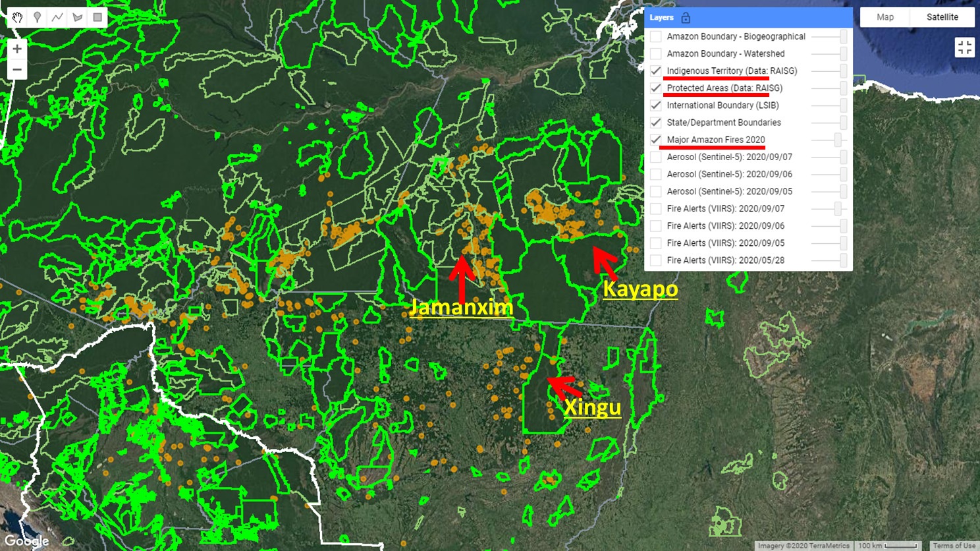Select the add marker tool

pyautogui.click(x=38, y=17)
